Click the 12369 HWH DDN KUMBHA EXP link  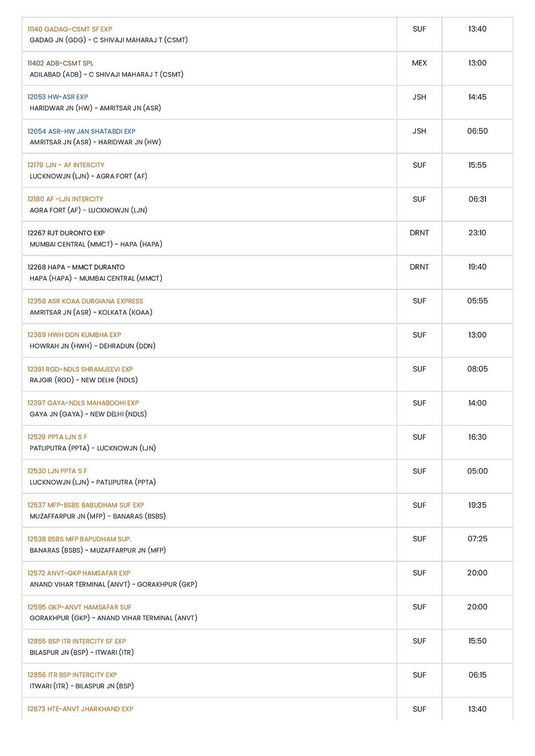(x=74, y=335)
